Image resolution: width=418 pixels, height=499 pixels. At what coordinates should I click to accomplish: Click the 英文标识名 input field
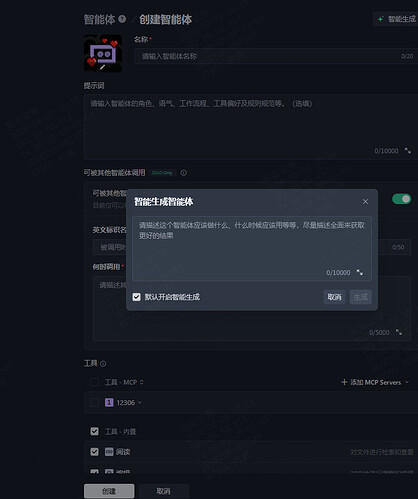click(252, 247)
